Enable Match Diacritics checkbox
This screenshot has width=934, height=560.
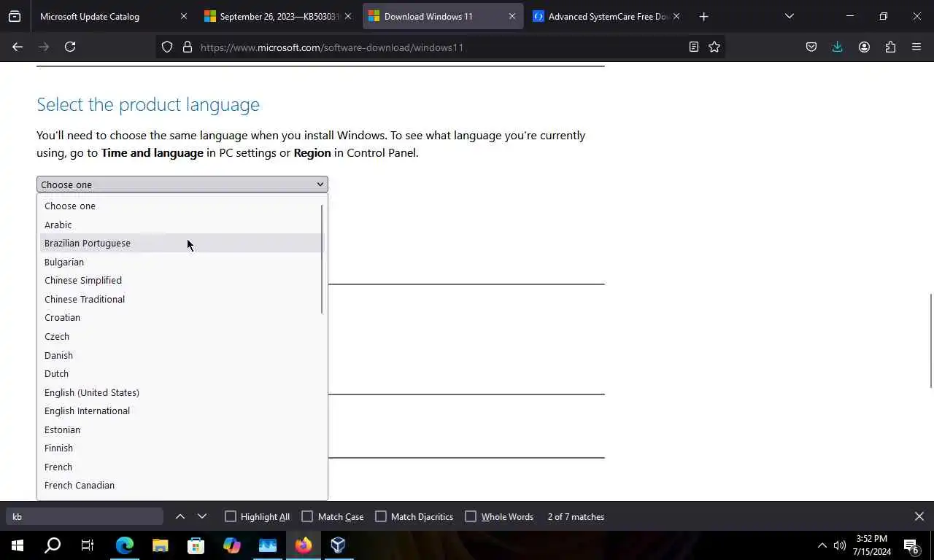381,516
